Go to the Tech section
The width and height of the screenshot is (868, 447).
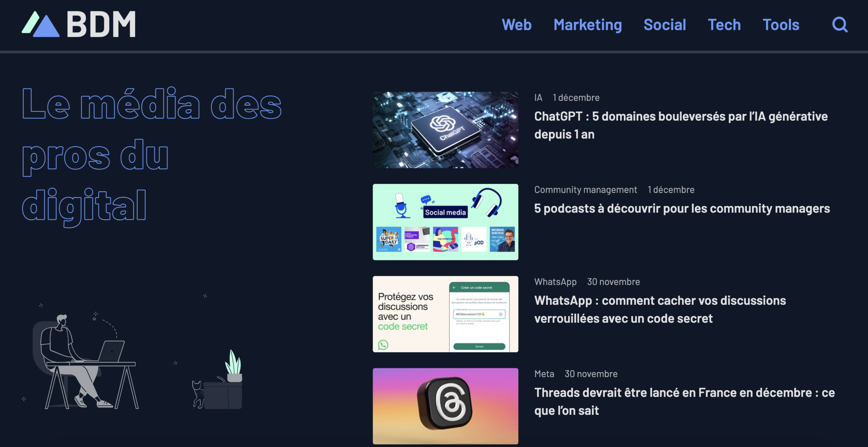(x=724, y=25)
